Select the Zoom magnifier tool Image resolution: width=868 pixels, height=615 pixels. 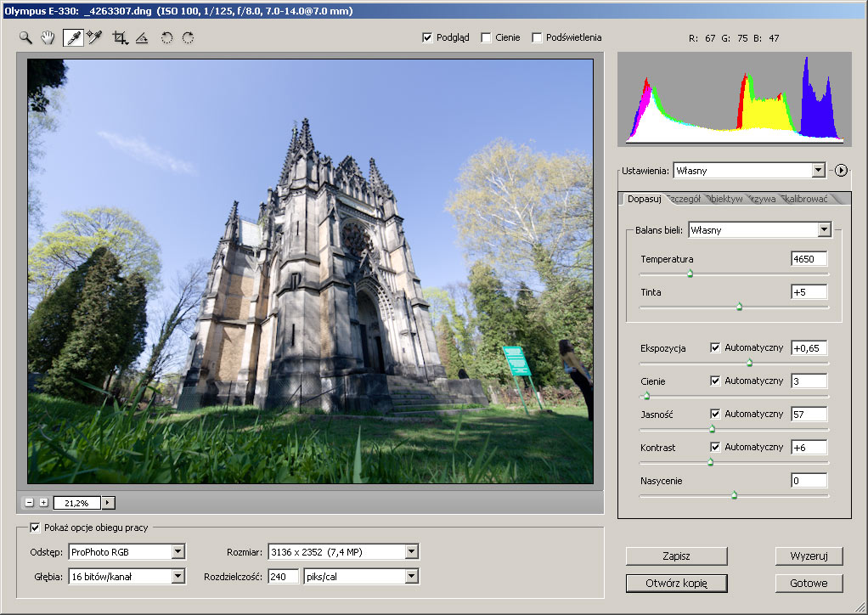click(x=26, y=38)
